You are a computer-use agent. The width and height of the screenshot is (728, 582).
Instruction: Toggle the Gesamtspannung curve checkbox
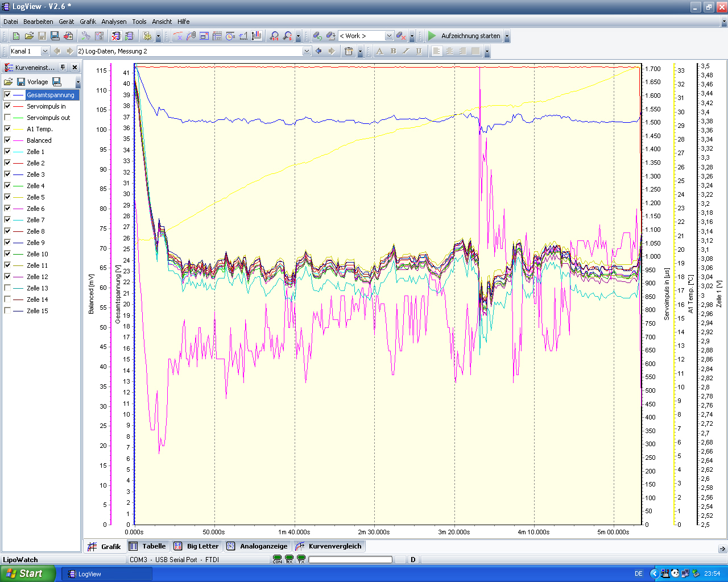7,95
